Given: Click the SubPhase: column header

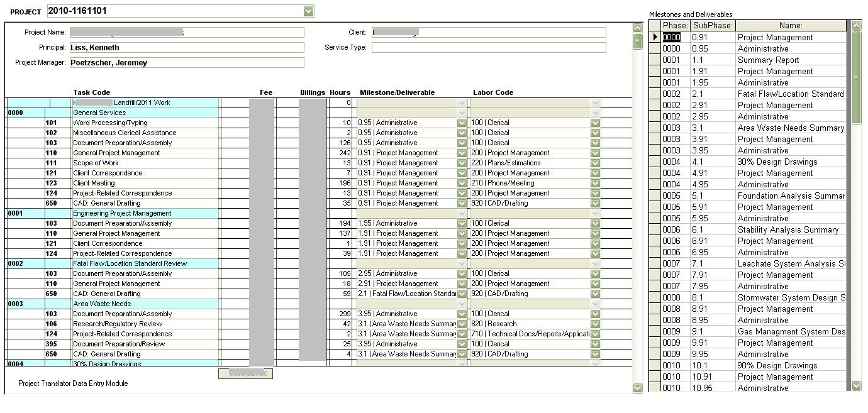Looking at the screenshot, I should pyautogui.click(x=713, y=26).
